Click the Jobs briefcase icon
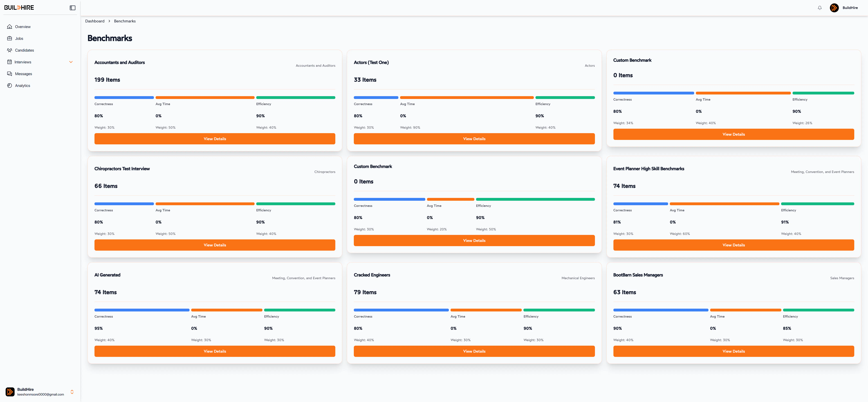The width and height of the screenshot is (868, 402). (x=9, y=38)
